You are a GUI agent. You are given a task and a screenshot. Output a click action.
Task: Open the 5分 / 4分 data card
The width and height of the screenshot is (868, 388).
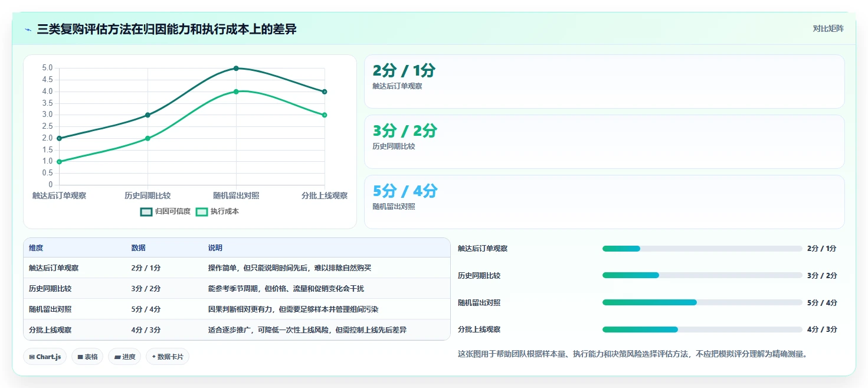pyautogui.click(x=604, y=202)
